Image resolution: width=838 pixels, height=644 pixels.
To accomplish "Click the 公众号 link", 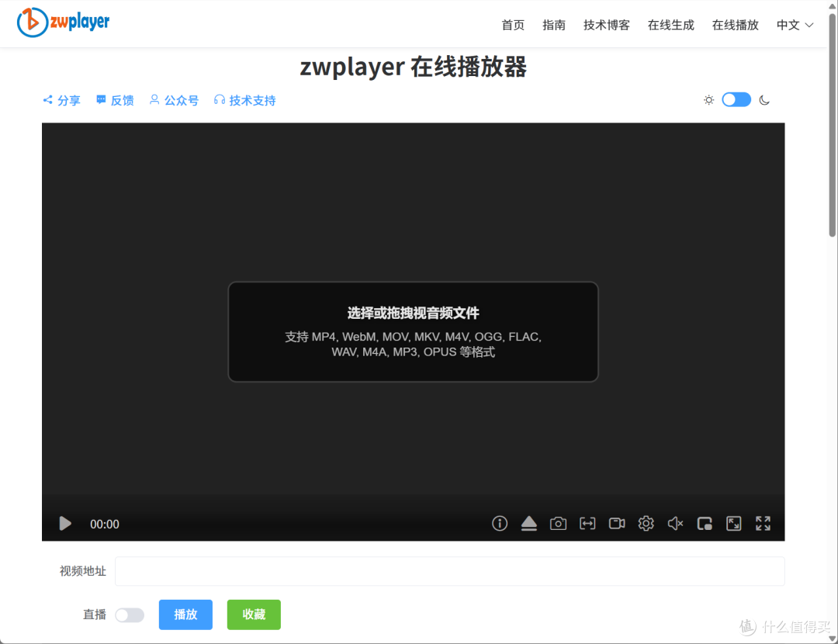I will pos(175,100).
